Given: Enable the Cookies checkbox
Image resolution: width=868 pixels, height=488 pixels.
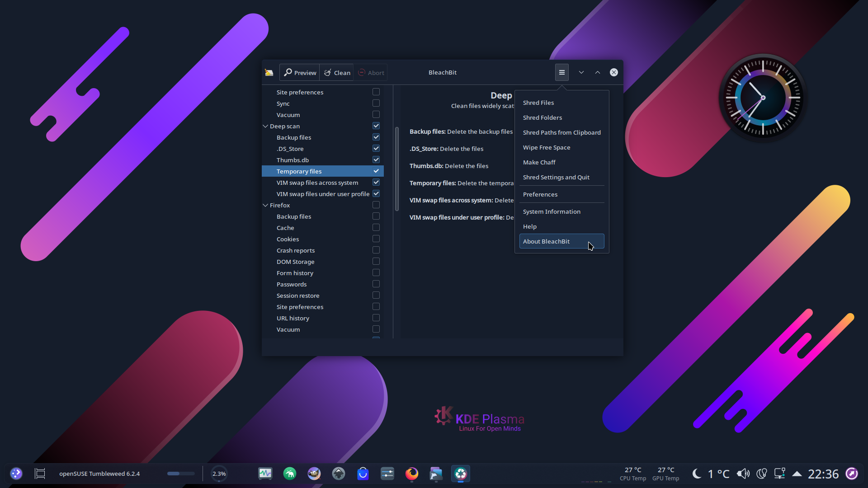Looking at the screenshot, I should click(x=376, y=239).
